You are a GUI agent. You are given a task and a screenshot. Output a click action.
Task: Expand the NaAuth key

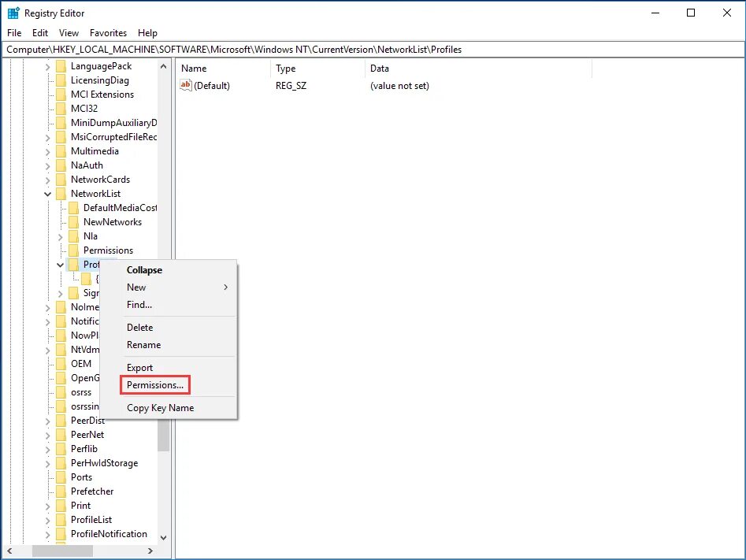[x=47, y=166]
